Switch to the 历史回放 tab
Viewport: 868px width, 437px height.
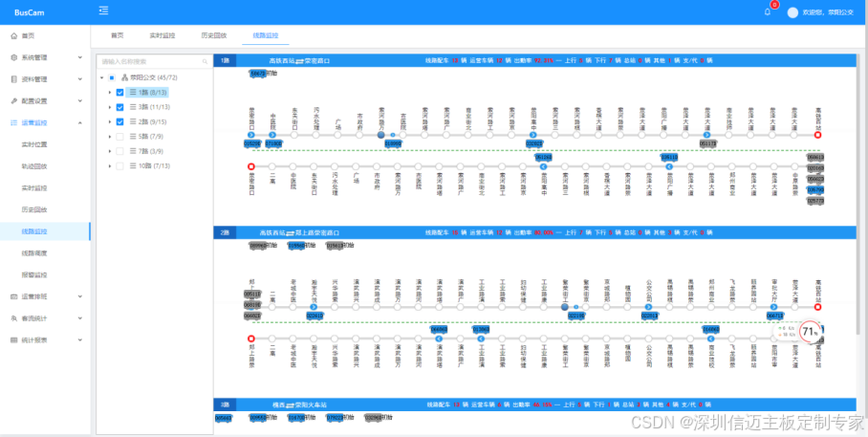pyautogui.click(x=213, y=34)
